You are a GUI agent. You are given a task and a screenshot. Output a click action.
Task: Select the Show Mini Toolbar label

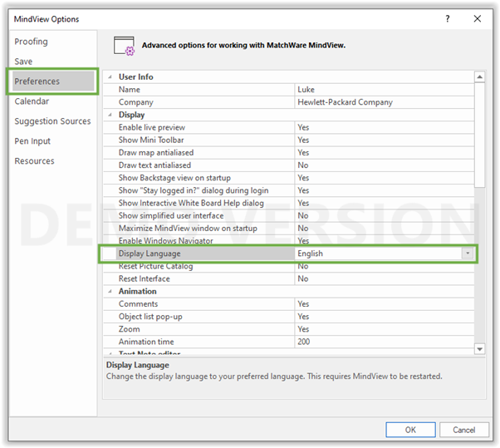point(151,140)
